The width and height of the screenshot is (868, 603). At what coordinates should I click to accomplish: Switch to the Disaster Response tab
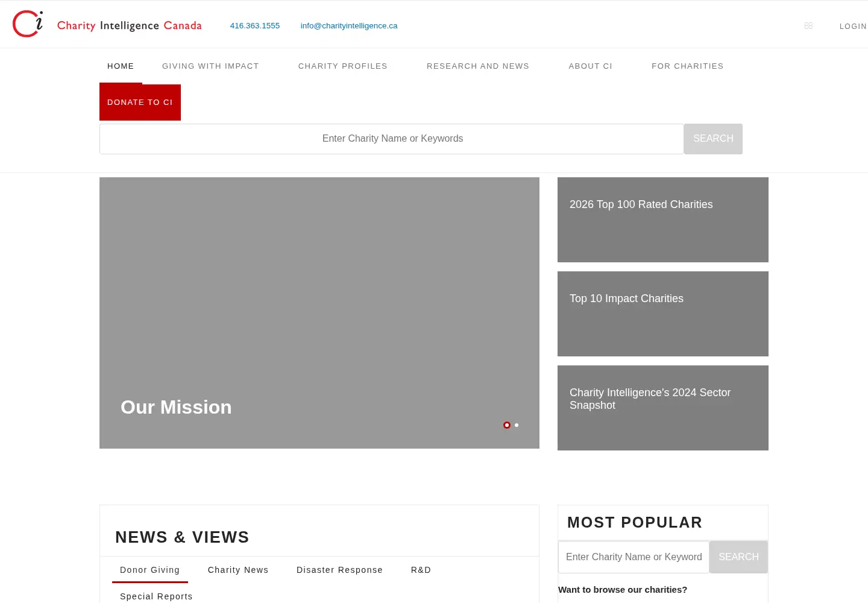pyautogui.click(x=340, y=570)
